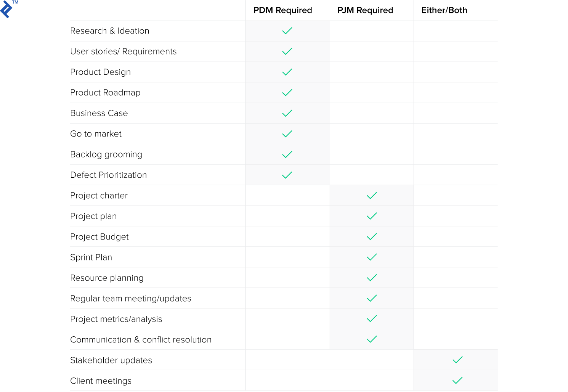This screenshot has width=568, height=392.
Task: Click the Backlog grooming row label
Action: click(x=106, y=154)
